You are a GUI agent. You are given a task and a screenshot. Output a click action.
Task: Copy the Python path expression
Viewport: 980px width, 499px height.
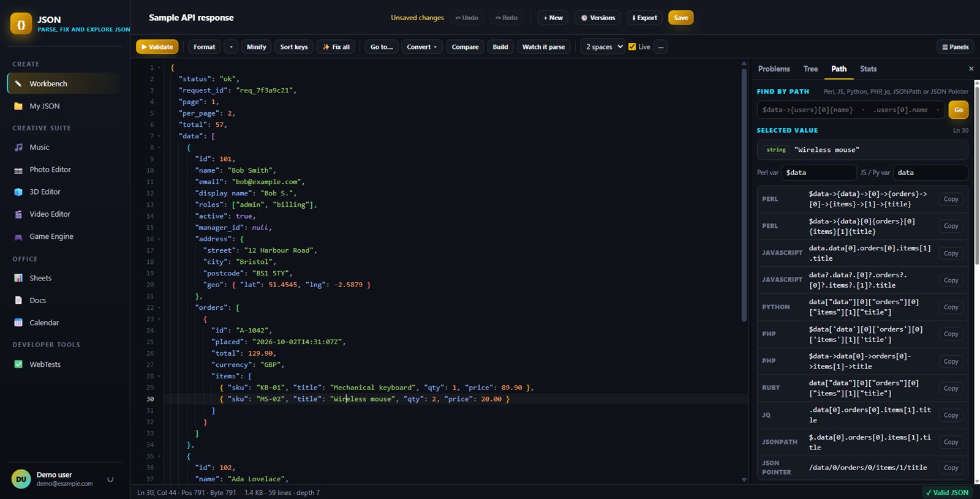coord(951,307)
